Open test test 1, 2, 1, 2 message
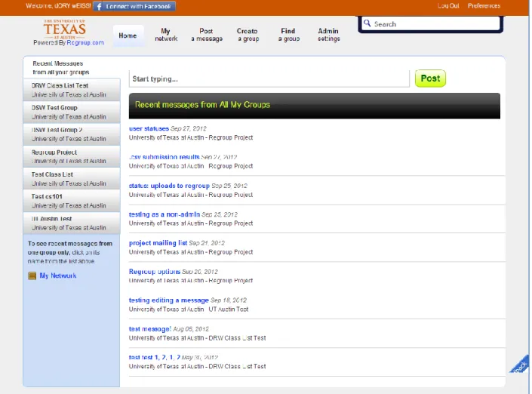The width and height of the screenshot is (532, 394). (155, 358)
